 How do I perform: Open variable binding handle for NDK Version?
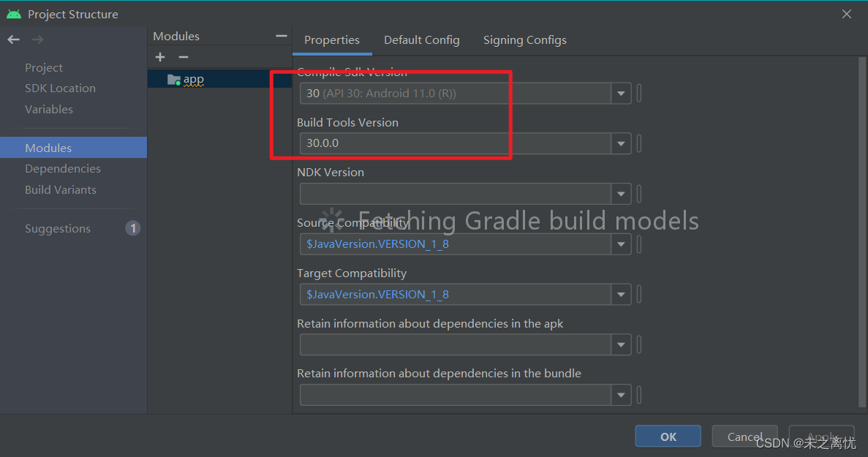click(639, 194)
